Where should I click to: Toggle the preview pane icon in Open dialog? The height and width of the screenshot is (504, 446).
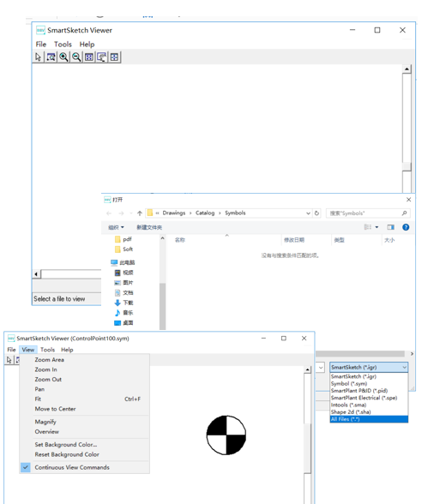pyautogui.click(x=391, y=227)
